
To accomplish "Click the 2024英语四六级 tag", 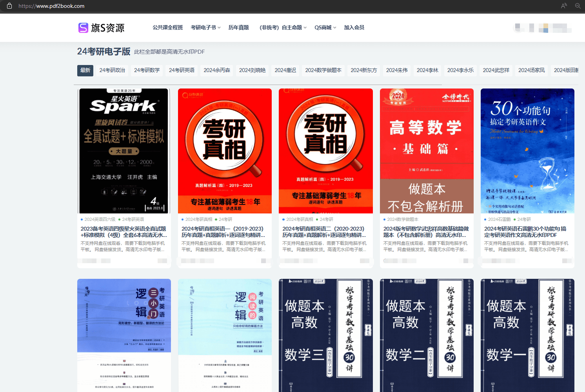I will [x=100, y=219].
